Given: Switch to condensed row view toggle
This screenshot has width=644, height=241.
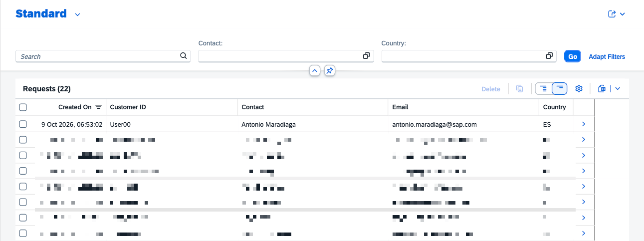Looking at the screenshot, I should 560,88.
